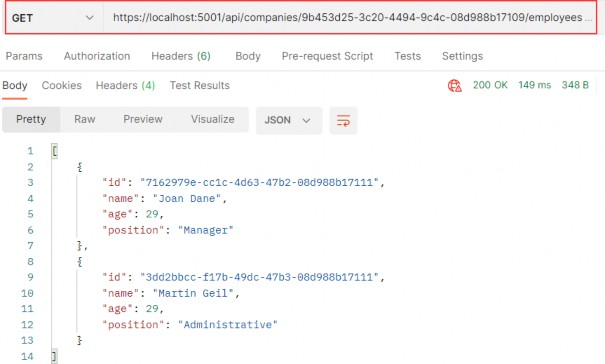The image size is (605, 364).
Task: Click line number 1 in the gutter
Action: (30, 151)
